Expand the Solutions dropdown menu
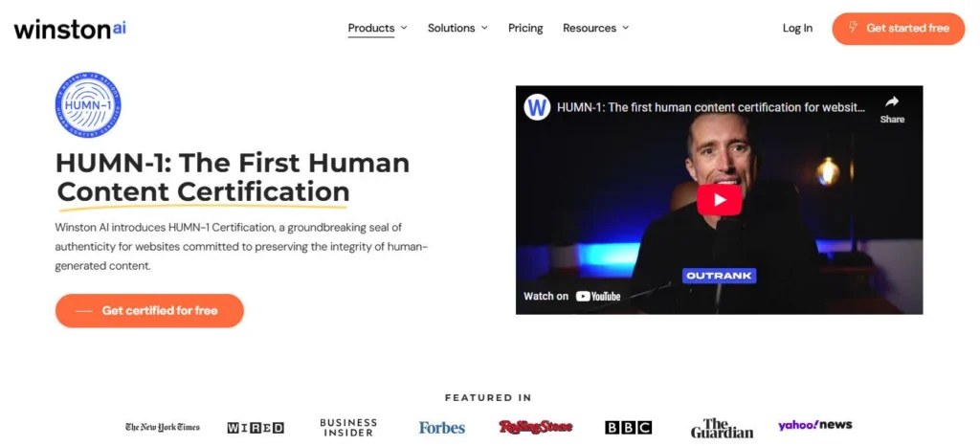 point(457,28)
